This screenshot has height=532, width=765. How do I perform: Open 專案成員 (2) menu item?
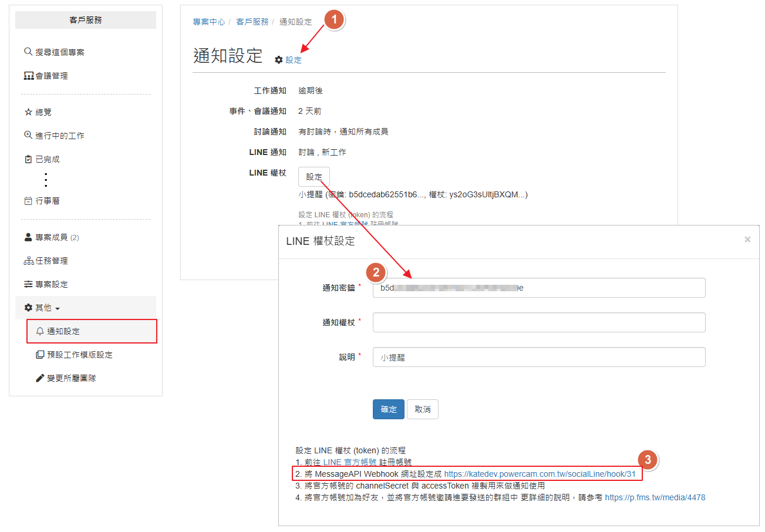point(58,237)
